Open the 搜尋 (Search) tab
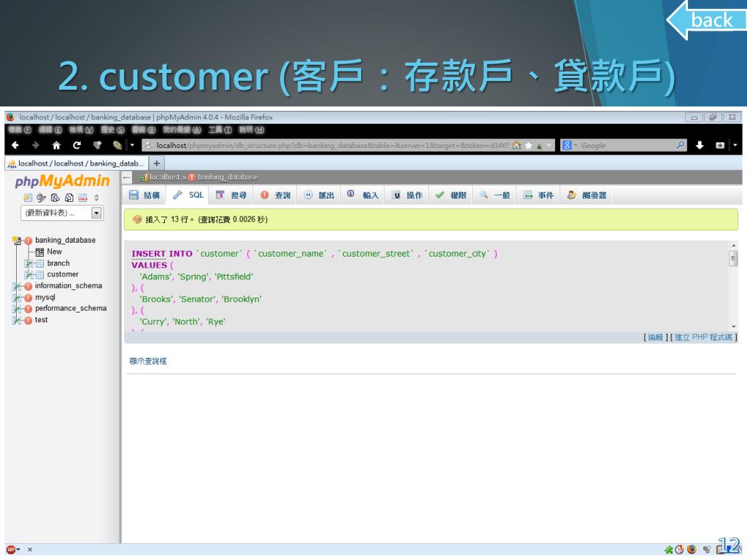The image size is (747, 560). 231,195
